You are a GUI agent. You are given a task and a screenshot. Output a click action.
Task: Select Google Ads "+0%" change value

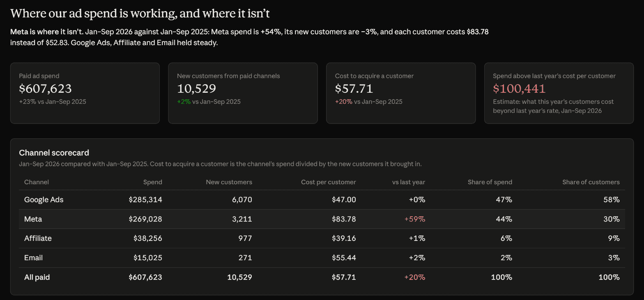(417, 200)
